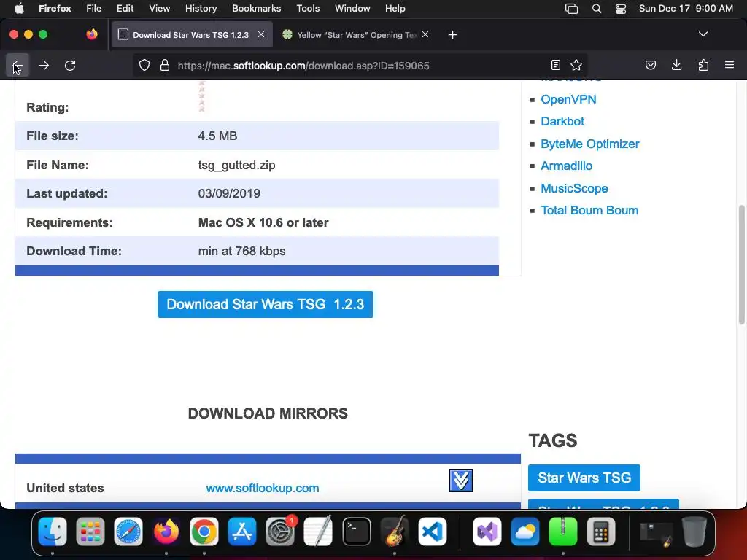Screen dimensions: 747x560
Task: Open the Darkbot link
Action: (562, 122)
